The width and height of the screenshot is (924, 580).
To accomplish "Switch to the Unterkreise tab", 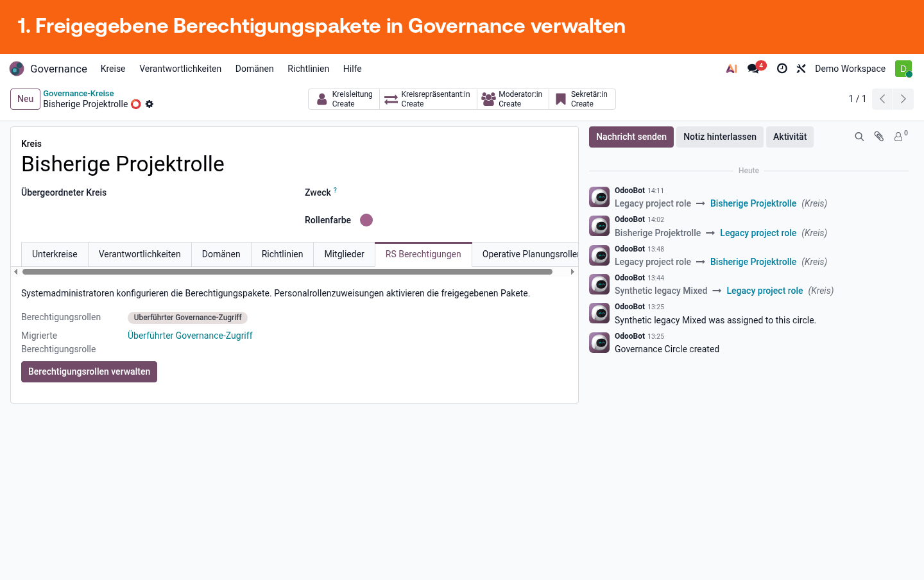I will (55, 254).
